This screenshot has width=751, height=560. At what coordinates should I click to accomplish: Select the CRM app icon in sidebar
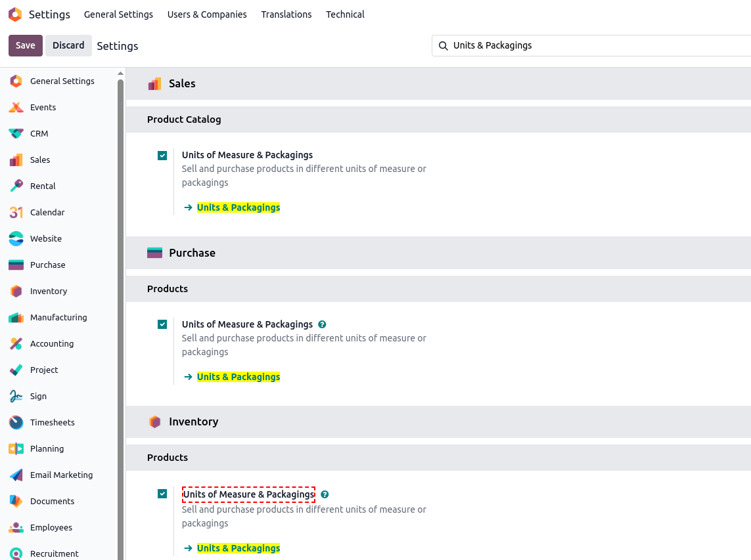pyautogui.click(x=16, y=133)
